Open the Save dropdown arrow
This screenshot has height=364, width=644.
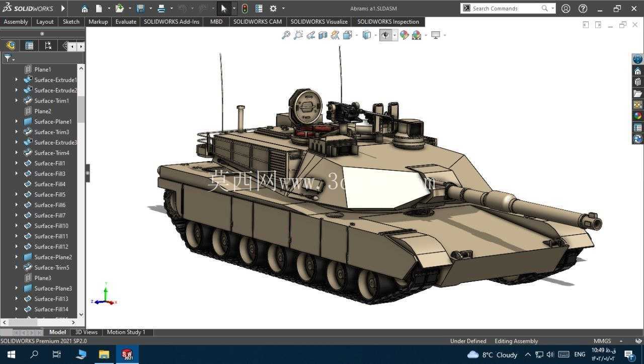pos(150,9)
